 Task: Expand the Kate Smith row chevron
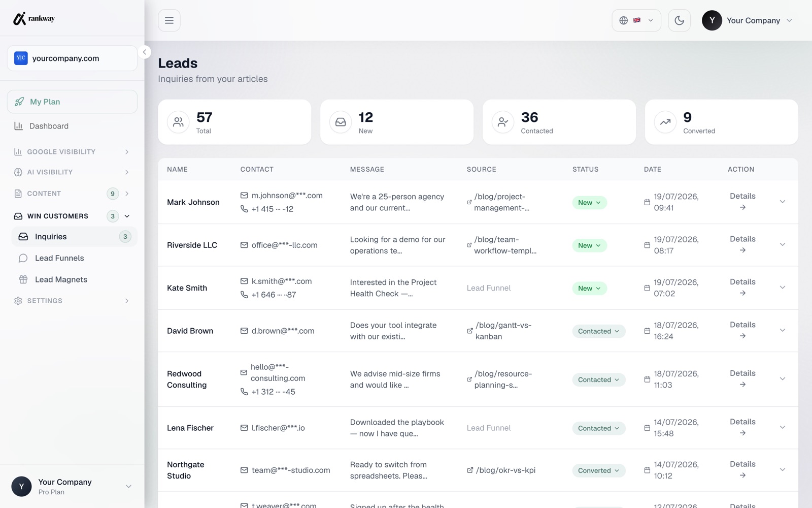tap(783, 288)
